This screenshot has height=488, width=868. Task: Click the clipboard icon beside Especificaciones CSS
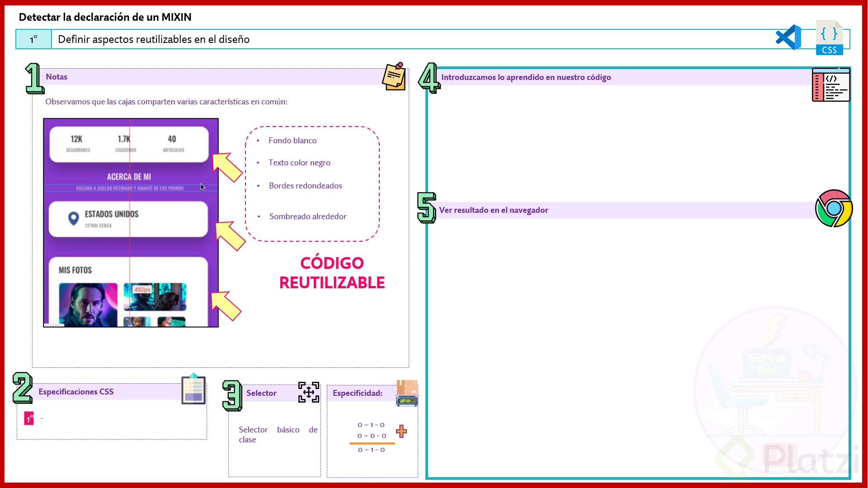(193, 389)
